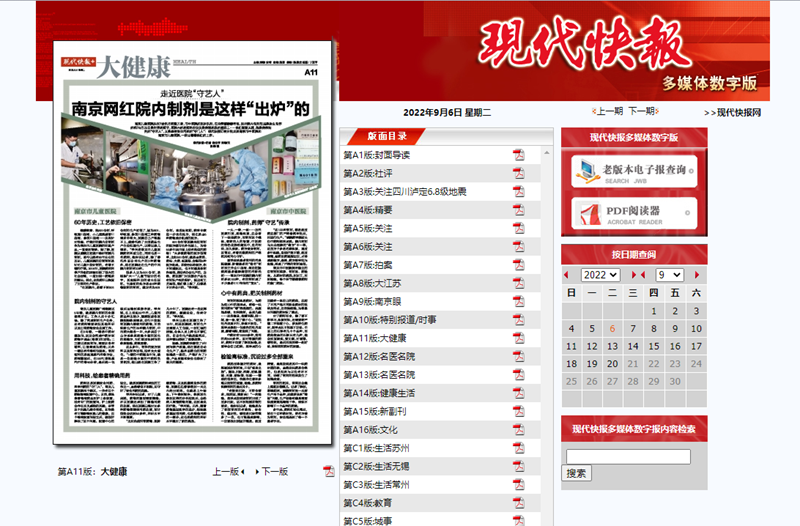Open 第A11版:大健康 in the page list

(x=374, y=339)
